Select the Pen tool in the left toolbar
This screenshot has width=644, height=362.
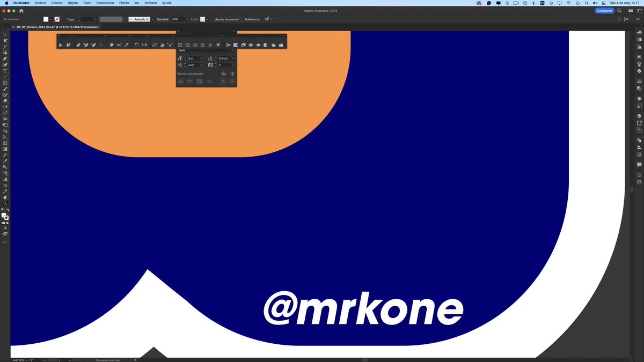(5, 58)
